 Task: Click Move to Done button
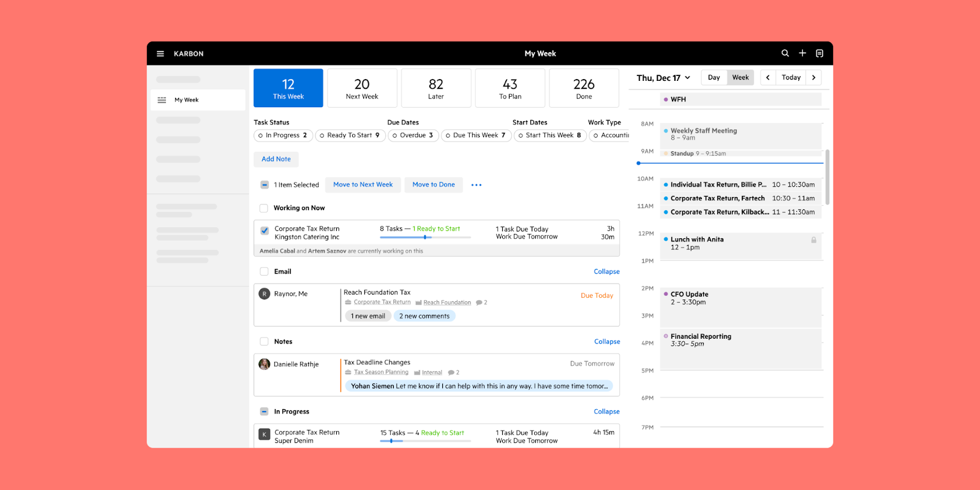pyautogui.click(x=434, y=185)
